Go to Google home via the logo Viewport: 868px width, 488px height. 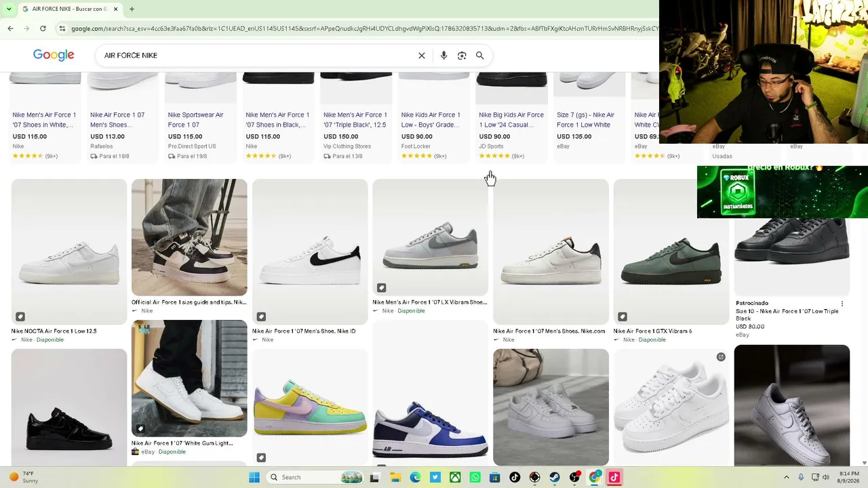54,55
